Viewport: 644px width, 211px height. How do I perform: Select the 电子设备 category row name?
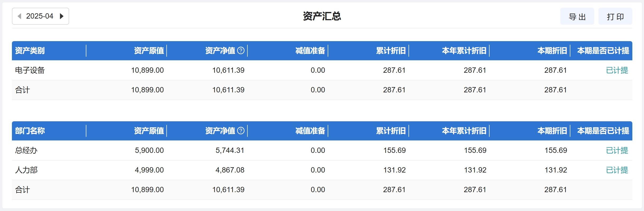[x=30, y=70]
